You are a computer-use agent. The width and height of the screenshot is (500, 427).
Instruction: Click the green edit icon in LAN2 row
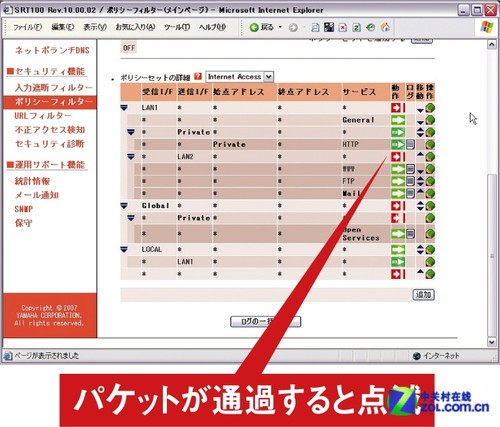click(430, 156)
